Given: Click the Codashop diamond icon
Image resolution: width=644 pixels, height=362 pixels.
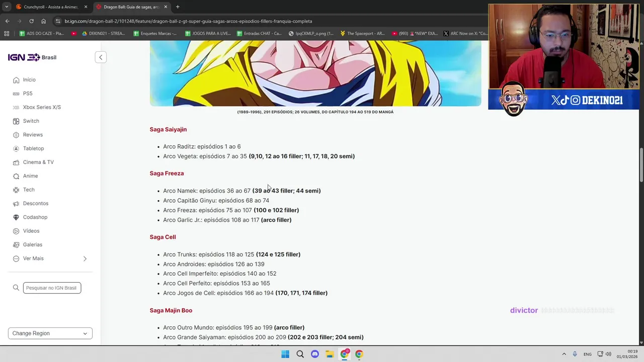Looking at the screenshot, I should tap(16, 217).
